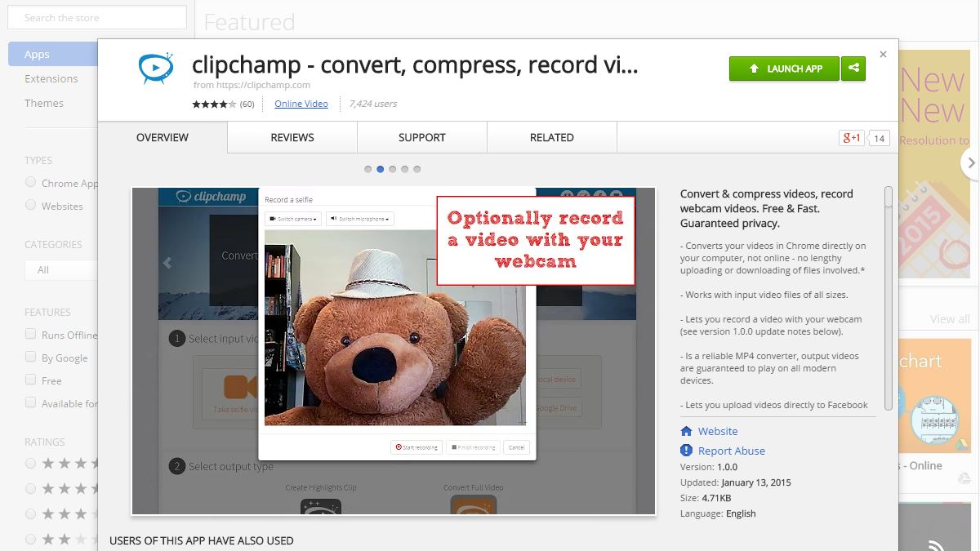
Task: Open the Related tab
Action: click(x=552, y=137)
